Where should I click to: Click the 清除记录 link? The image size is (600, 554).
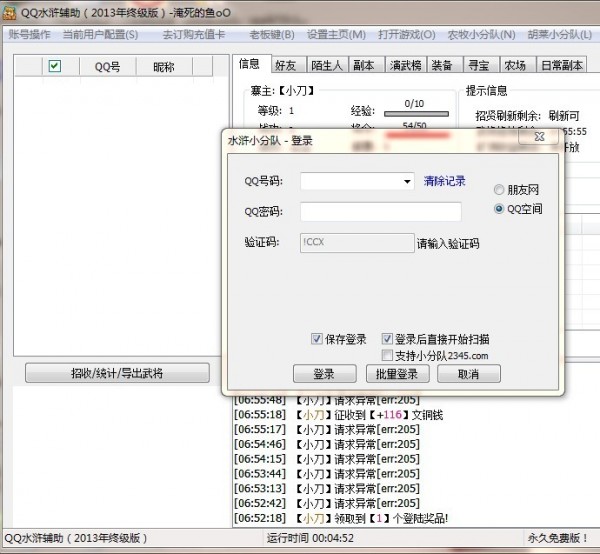(445, 181)
